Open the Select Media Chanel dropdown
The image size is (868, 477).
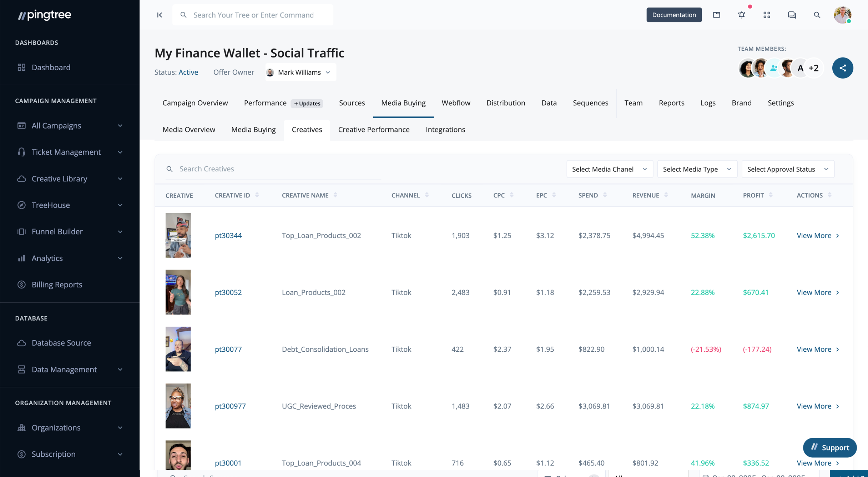tap(609, 169)
